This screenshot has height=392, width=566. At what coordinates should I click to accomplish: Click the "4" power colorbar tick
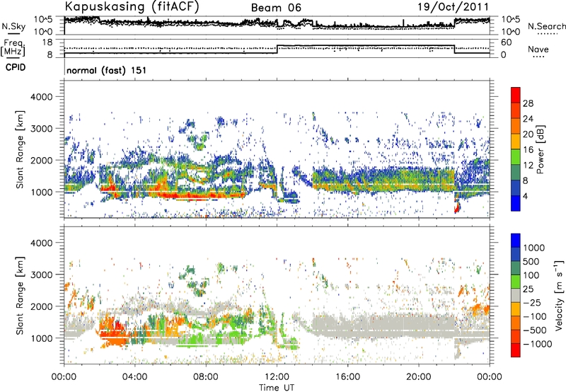[526, 197]
